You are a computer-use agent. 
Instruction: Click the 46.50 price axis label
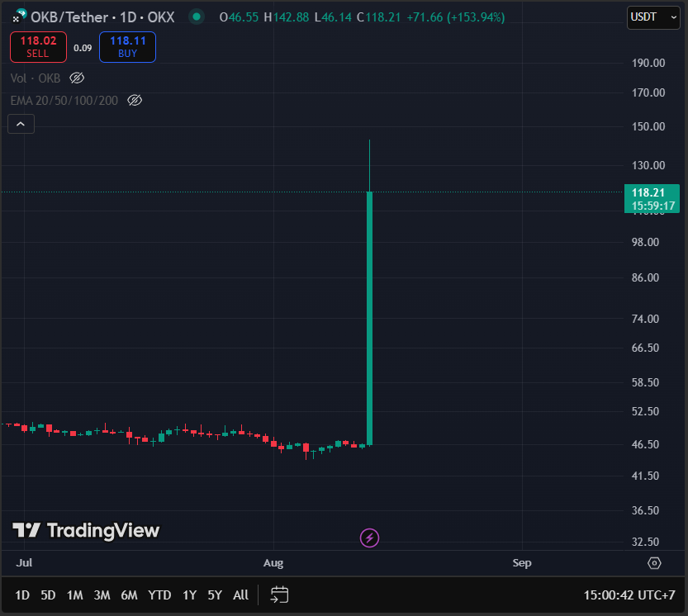645,444
